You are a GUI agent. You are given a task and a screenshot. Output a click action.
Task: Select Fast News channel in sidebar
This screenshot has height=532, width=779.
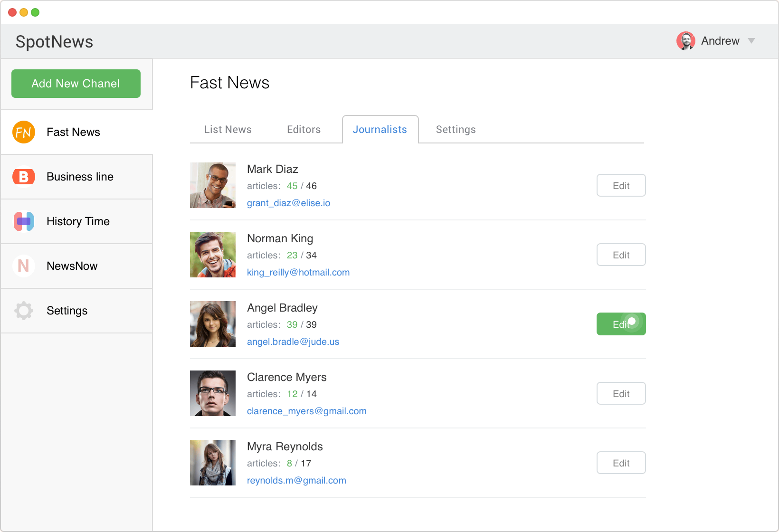(76, 132)
